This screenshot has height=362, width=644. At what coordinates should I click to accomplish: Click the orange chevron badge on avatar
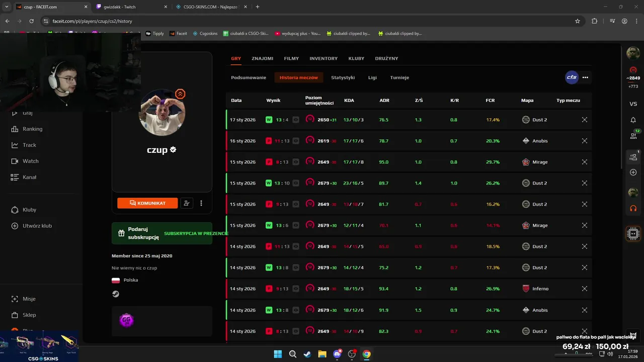click(x=180, y=94)
